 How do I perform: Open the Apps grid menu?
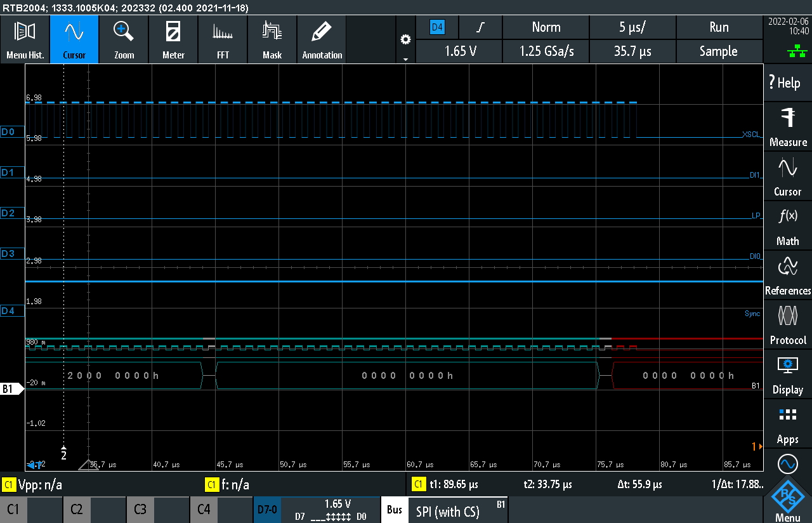(787, 424)
